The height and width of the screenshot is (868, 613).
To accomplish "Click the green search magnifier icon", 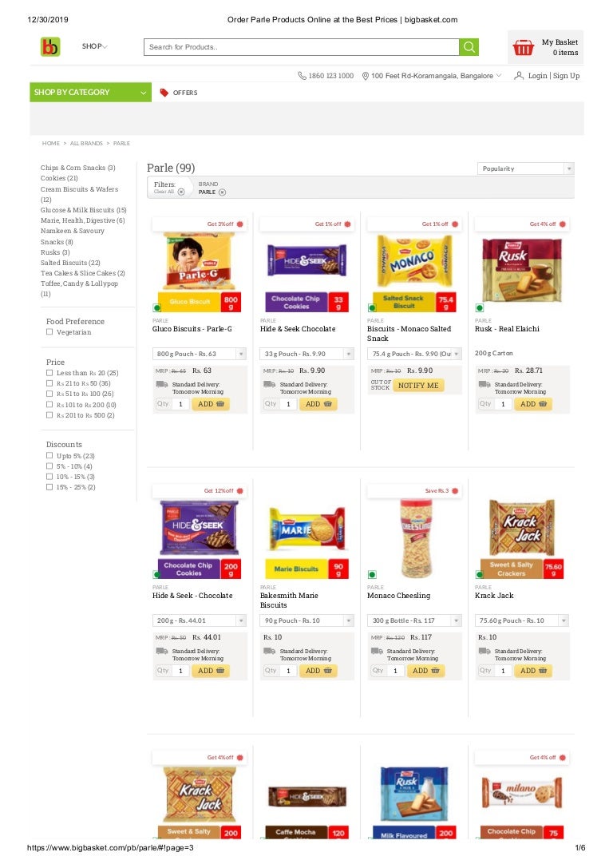I will click(469, 46).
